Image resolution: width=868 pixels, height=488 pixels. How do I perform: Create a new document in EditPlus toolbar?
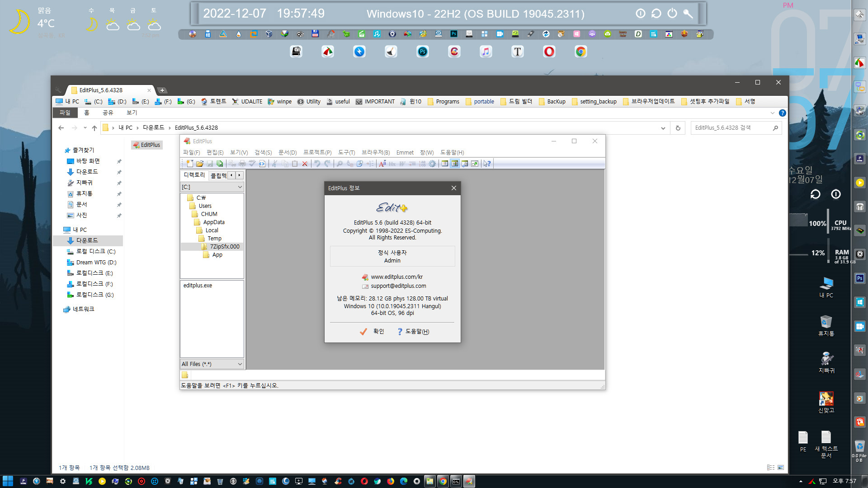(x=190, y=164)
